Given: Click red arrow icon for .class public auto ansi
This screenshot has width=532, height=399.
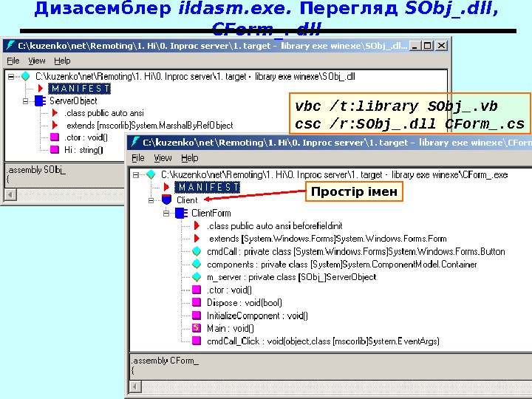Looking at the screenshot, I should 55,113.
